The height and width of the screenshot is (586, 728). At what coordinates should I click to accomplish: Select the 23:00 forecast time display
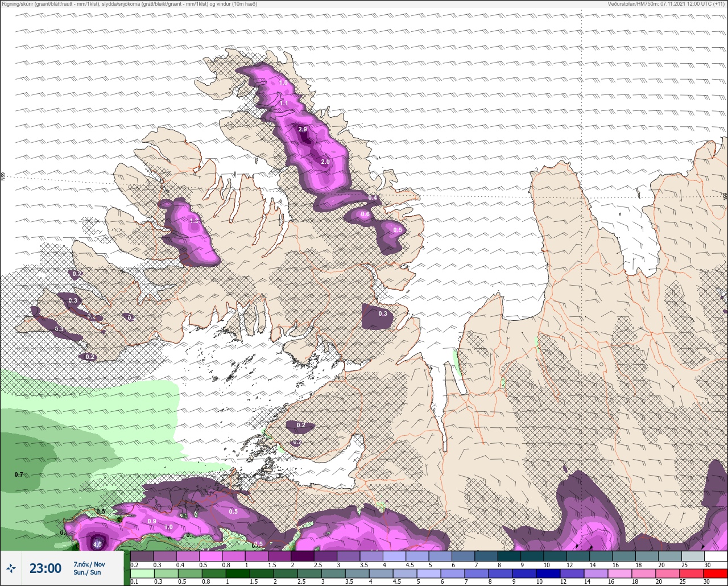tap(45, 568)
